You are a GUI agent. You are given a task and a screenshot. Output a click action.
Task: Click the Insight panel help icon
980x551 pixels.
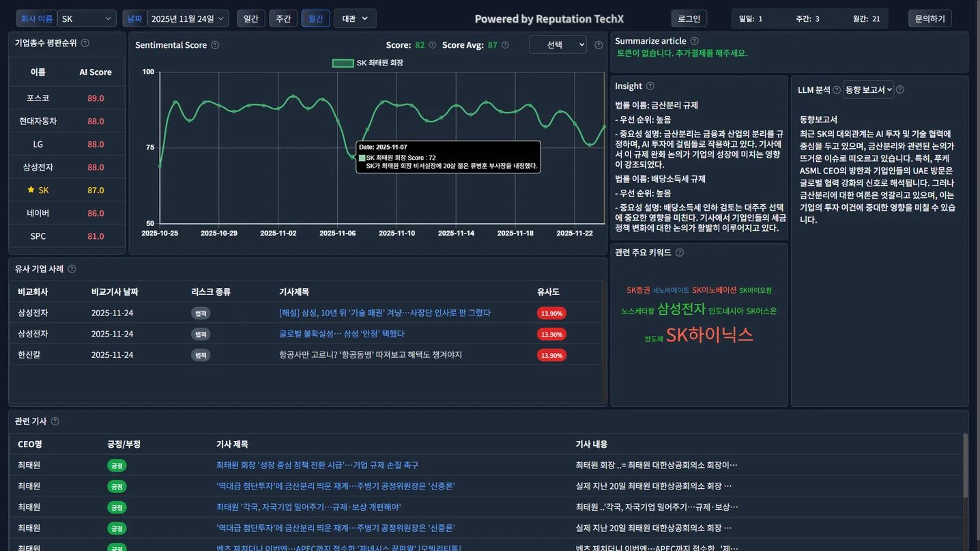click(x=649, y=86)
